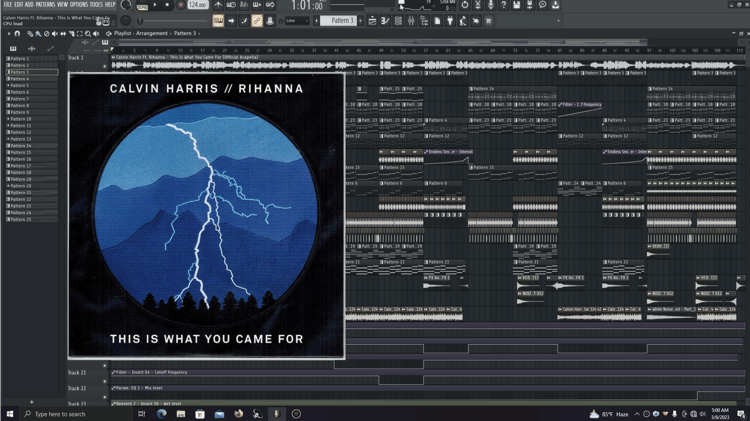Open the PATTERNS menu

tap(45, 5)
